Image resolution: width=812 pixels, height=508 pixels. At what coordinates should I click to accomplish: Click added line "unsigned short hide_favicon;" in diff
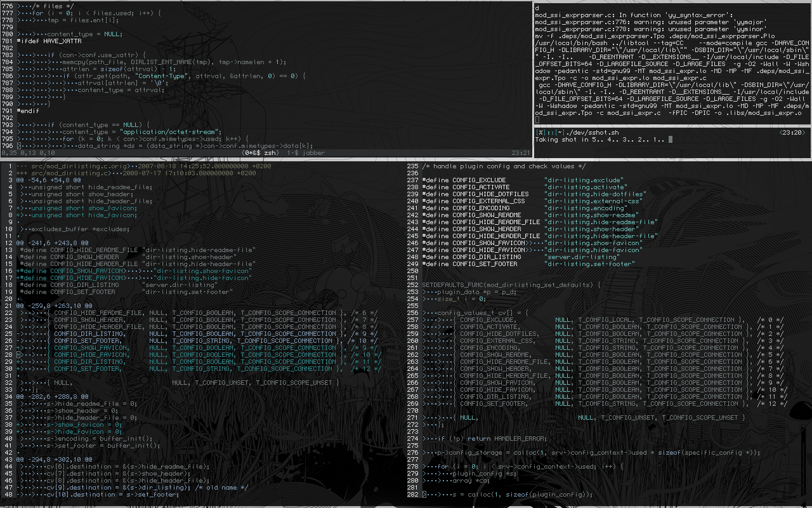(x=84, y=215)
